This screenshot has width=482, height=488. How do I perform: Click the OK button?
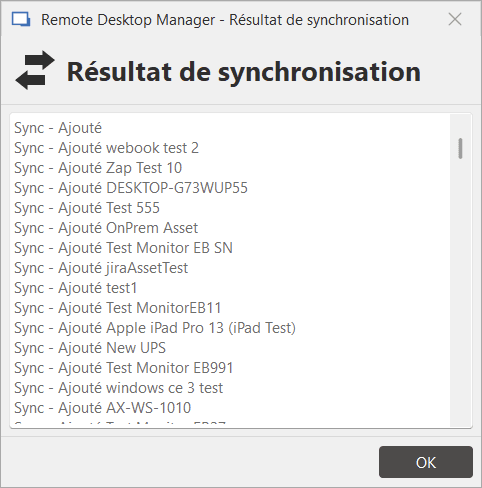[x=426, y=462]
